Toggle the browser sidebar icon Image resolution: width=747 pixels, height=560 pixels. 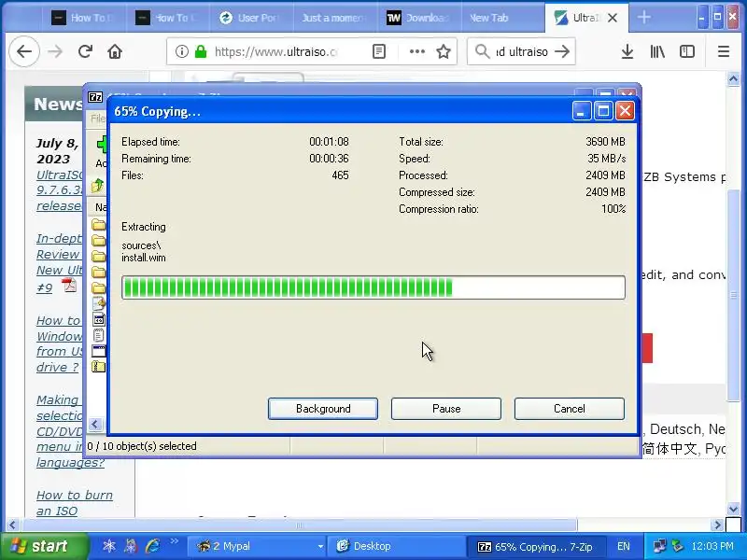[x=687, y=51]
